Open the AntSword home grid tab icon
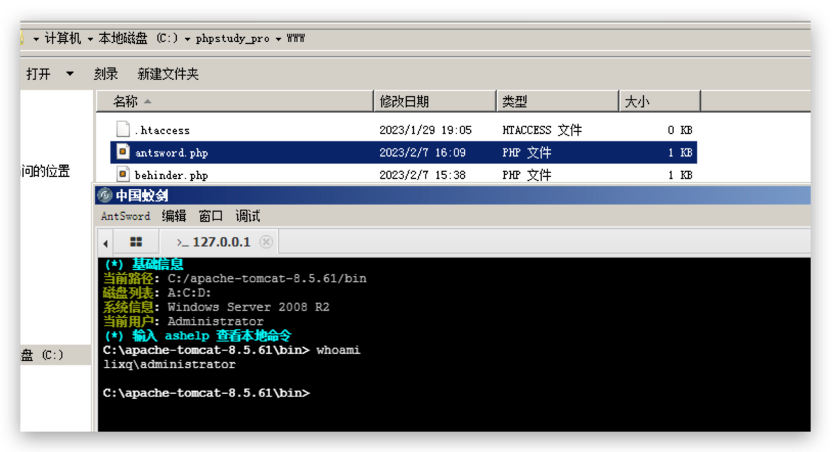 pos(136,242)
